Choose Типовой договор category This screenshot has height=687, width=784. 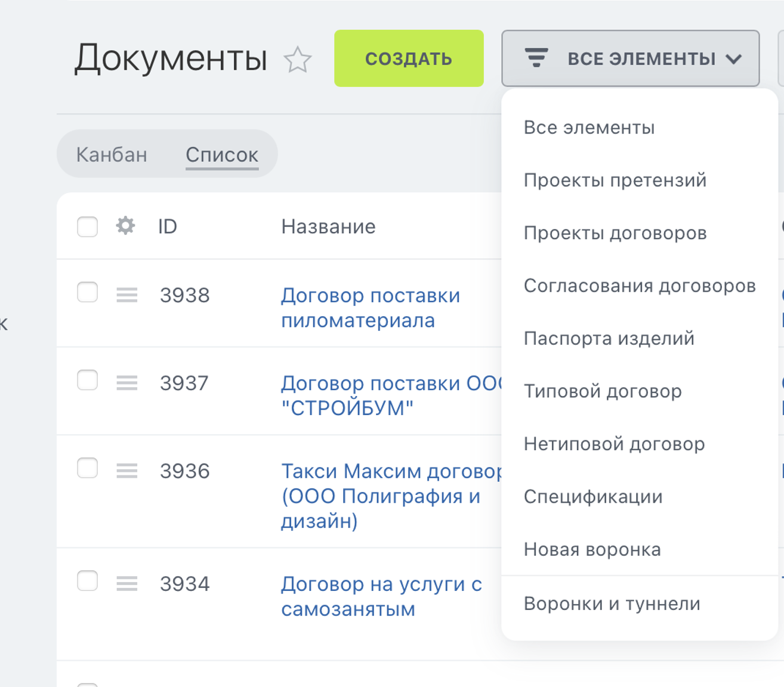pyautogui.click(x=603, y=391)
